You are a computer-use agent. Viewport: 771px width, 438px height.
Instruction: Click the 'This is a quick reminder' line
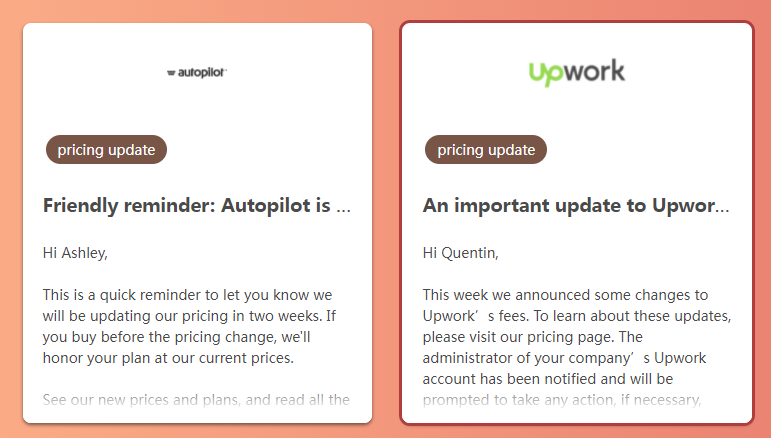(x=187, y=295)
